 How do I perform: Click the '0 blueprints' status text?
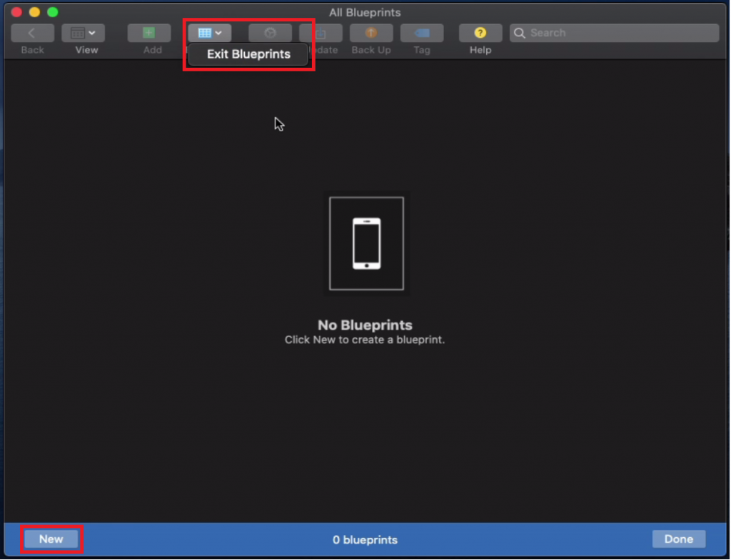pyautogui.click(x=365, y=539)
